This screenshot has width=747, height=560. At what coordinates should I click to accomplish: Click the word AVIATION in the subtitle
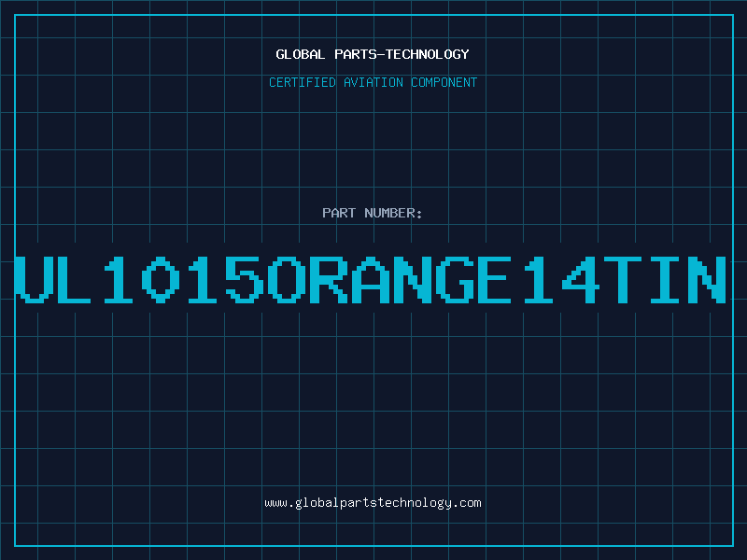coord(373,82)
